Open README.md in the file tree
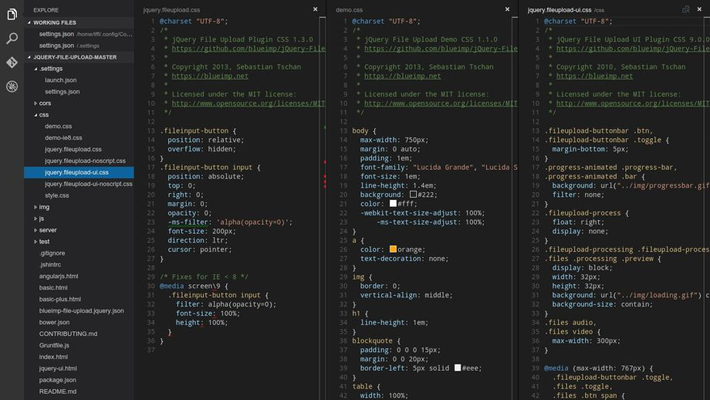 point(58,391)
